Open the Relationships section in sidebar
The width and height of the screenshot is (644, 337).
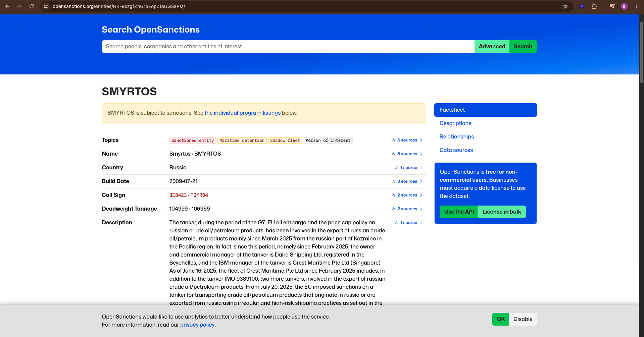pyautogui.click(x=457, y=137)
